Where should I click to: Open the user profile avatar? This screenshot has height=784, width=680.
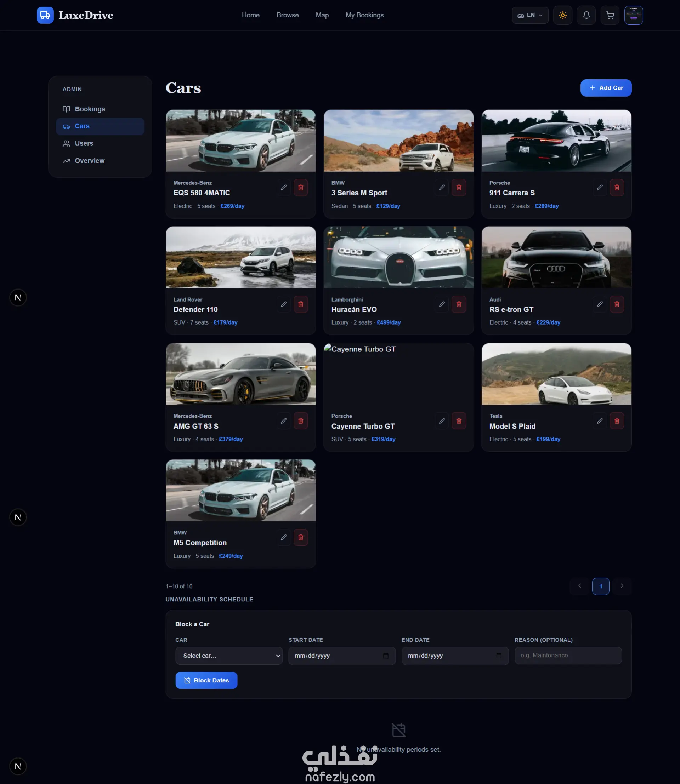click(x=634, y=15)
